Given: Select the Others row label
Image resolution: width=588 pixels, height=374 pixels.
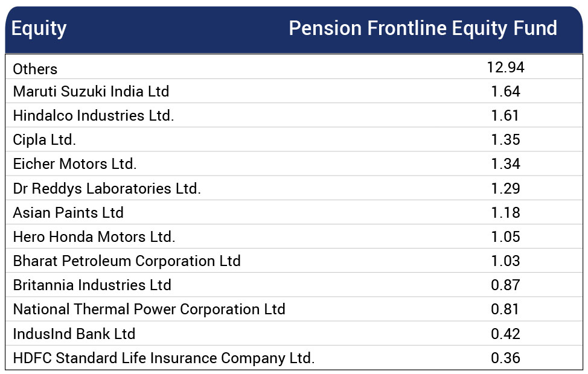Looking at the screenshot, I should (x=35, y=69).
